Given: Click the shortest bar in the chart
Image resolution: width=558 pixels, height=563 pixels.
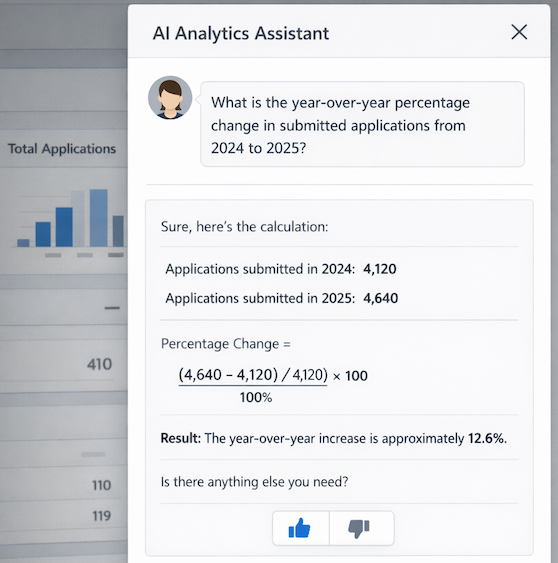Looking at the screenshot, I should pos(23,243).
